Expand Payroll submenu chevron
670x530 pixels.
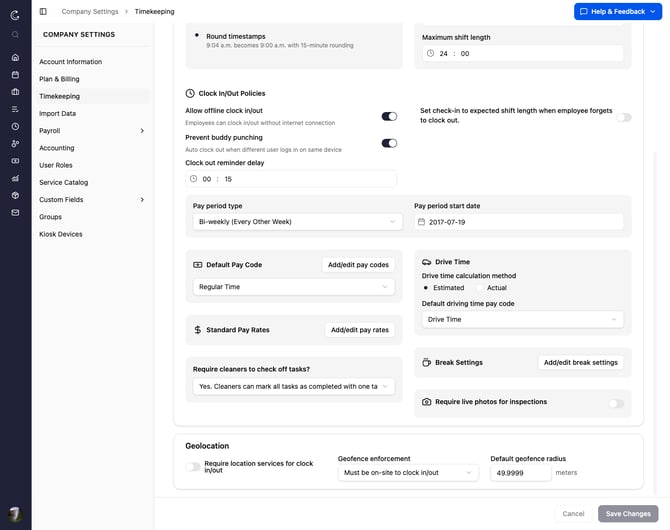coord(142,131)
